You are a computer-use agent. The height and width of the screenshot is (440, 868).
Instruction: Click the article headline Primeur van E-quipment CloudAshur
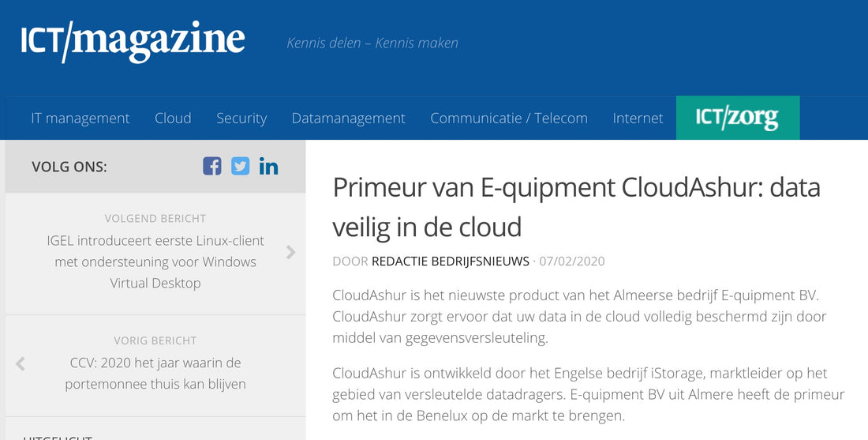point(576,207)
